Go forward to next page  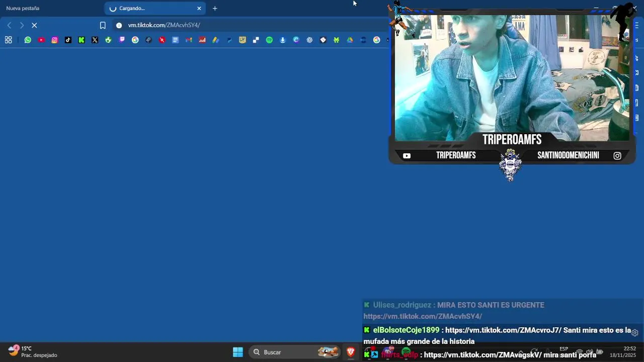tap(22, 25)
